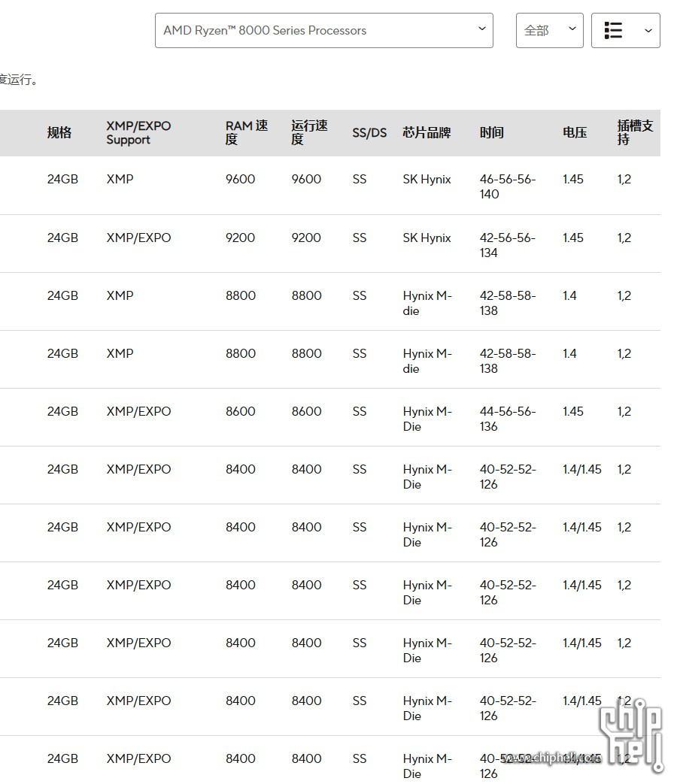The image size is (674, 784).
Task: Select the timing cell 44-56-56-136
Action: click(507, 419)
